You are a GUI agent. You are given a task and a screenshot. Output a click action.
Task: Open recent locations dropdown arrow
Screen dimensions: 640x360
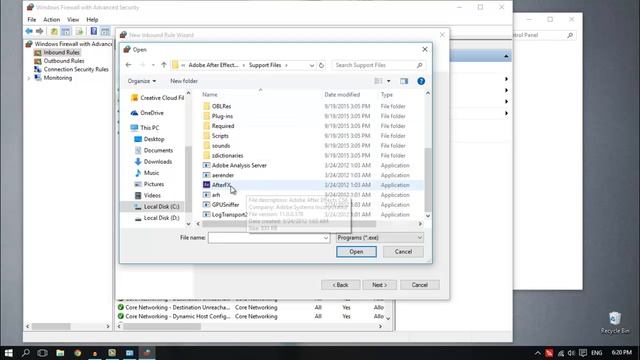click(x=153, y=65)
